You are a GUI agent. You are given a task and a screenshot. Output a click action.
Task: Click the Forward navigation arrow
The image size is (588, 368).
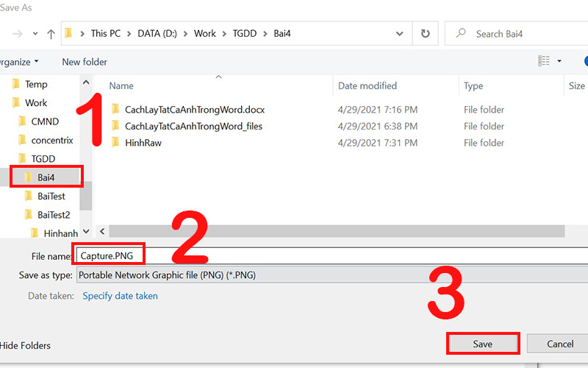[x=17, y=34]
